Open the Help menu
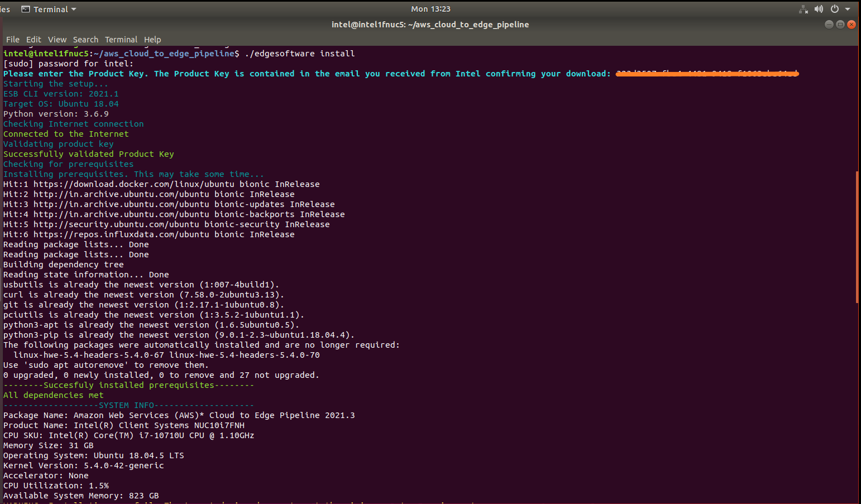This screenshot has width=861, height=504. (152, 40)
